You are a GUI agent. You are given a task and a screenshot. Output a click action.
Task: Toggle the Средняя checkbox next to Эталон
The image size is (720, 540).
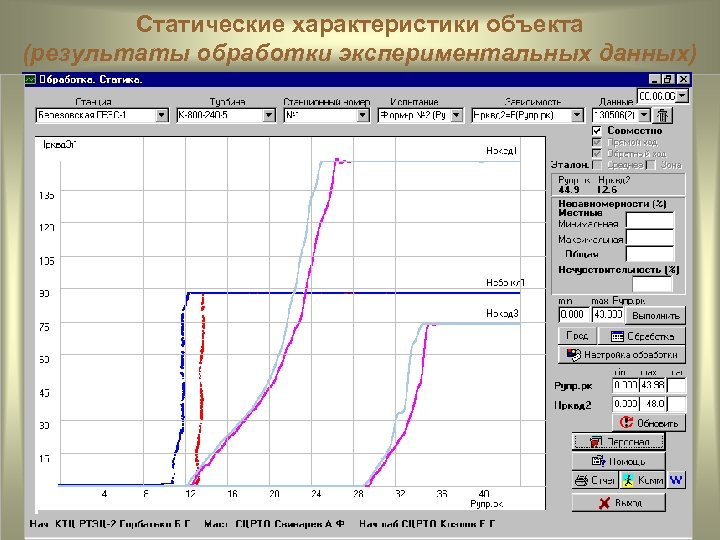click(597, 165)
